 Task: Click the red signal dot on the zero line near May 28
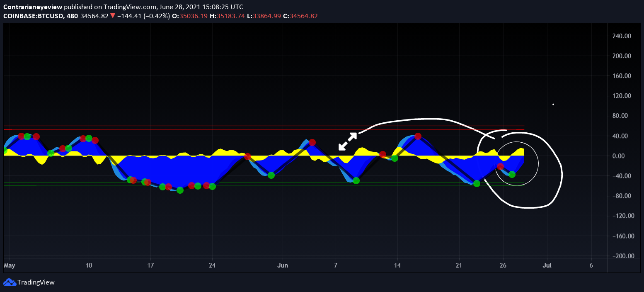click(247, 157)
